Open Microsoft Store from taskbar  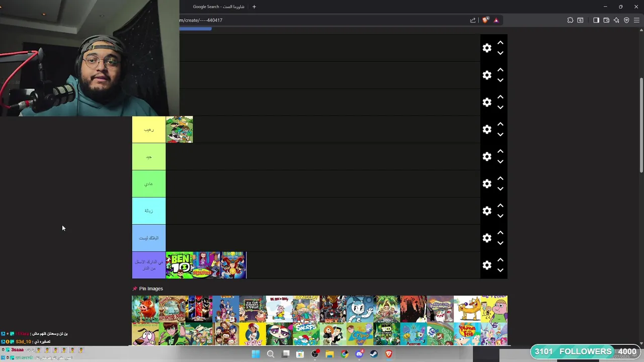pyautogui.click(x=300, y=354)
